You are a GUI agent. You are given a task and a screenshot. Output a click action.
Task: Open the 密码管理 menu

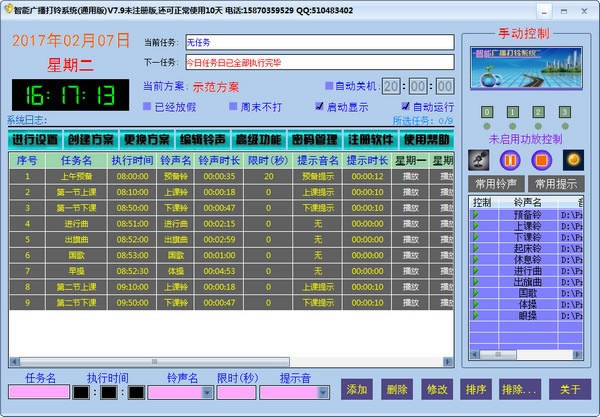click(313, 140)
